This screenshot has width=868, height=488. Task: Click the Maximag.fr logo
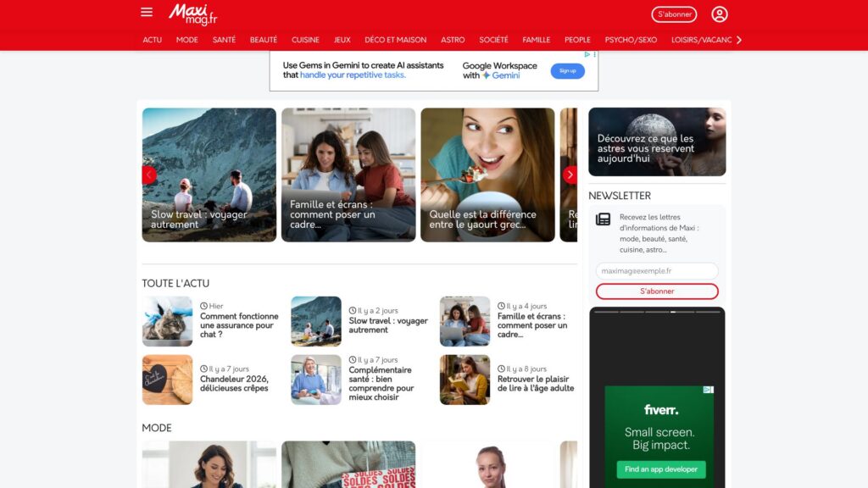point(192,14)
